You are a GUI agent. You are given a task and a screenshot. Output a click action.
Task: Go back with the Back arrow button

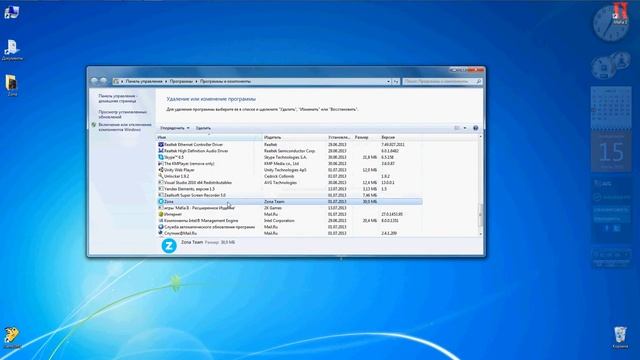[x=95, y=81]
